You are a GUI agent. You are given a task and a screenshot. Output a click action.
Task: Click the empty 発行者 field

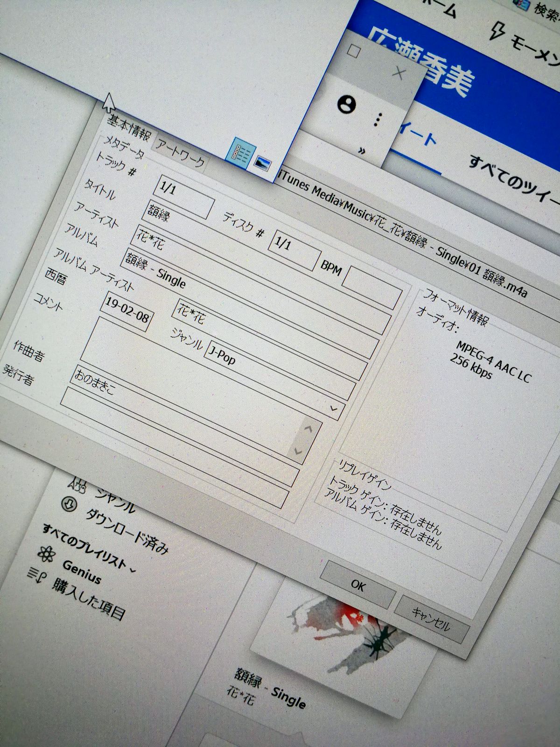point(175,448)
